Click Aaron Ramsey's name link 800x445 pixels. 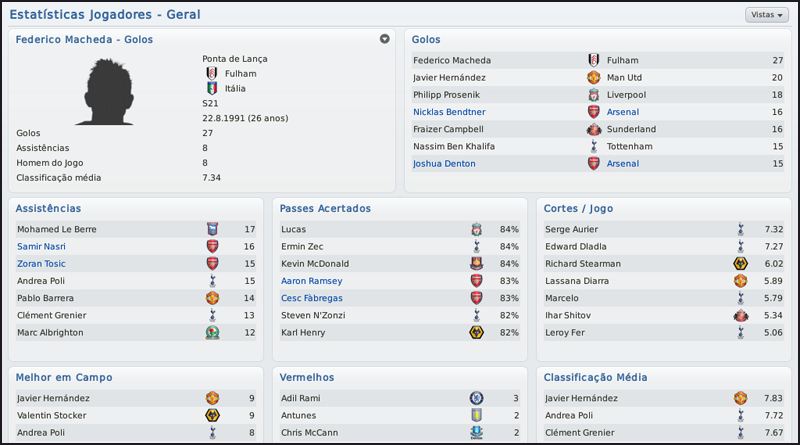[311, 281]
